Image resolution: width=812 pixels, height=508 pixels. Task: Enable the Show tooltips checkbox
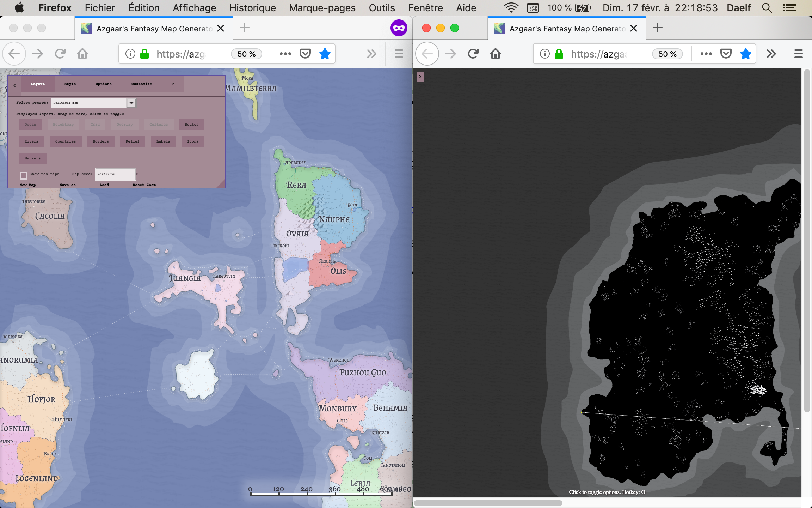pyautogui.click(x=24, y=175)
